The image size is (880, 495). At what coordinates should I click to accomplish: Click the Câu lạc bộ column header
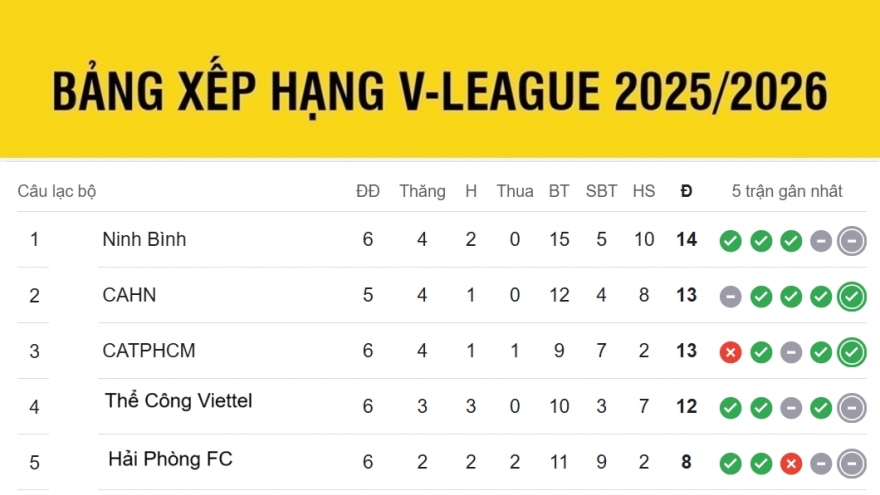pyautogui.click(x=57, y=191)
